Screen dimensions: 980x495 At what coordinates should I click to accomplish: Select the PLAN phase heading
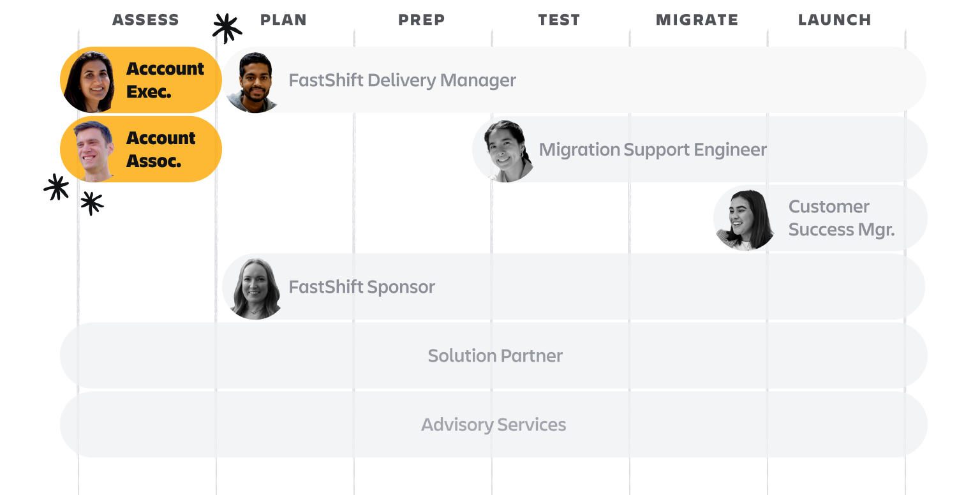pos(283,20)
